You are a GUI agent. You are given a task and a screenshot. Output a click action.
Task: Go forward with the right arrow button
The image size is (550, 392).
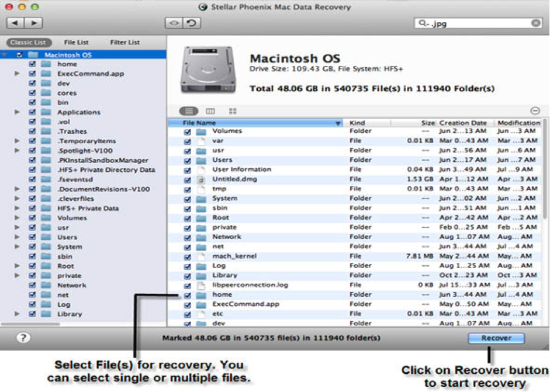(34, 23)
